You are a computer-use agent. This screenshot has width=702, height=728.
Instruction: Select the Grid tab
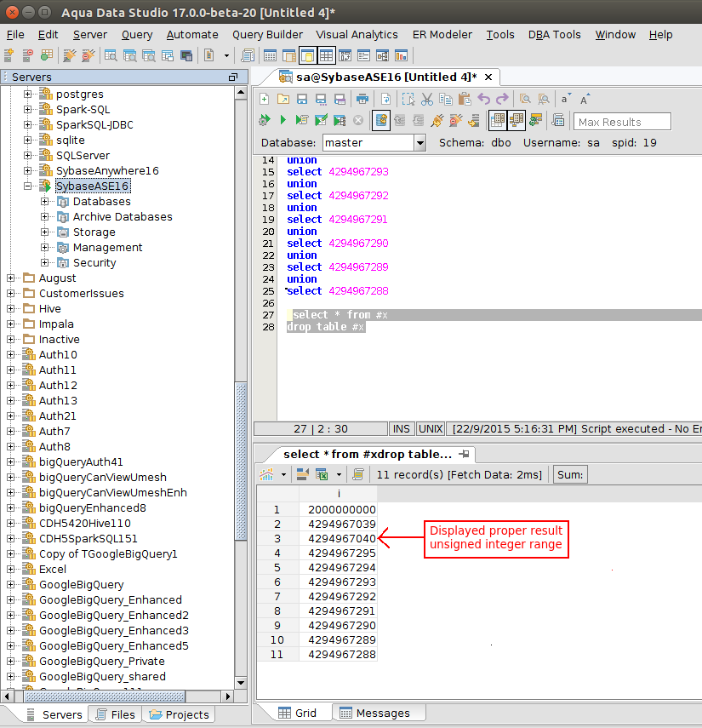pyautogui.click(x=298, y=713)
